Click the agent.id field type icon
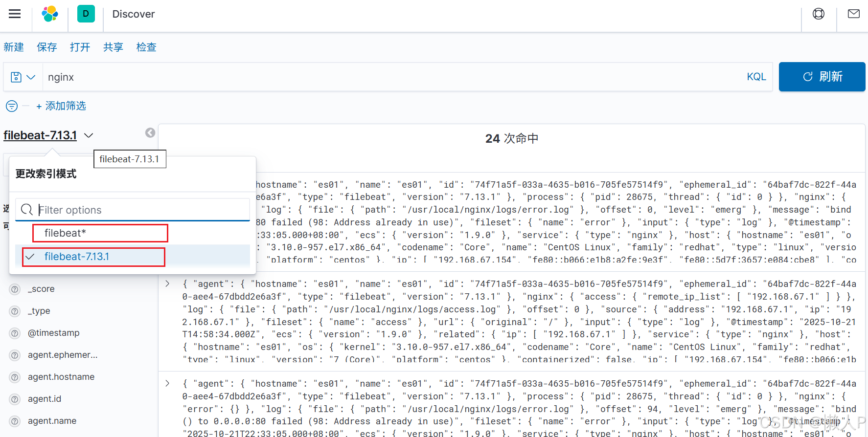This screenshot has width=868, height=437. (15, 399)
